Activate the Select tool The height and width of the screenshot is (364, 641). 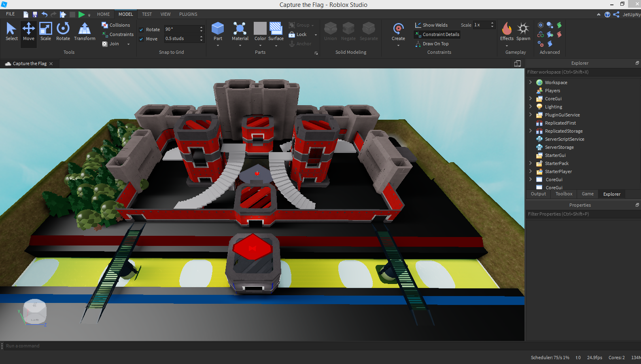pyautogui.click(x=11, y=32)
